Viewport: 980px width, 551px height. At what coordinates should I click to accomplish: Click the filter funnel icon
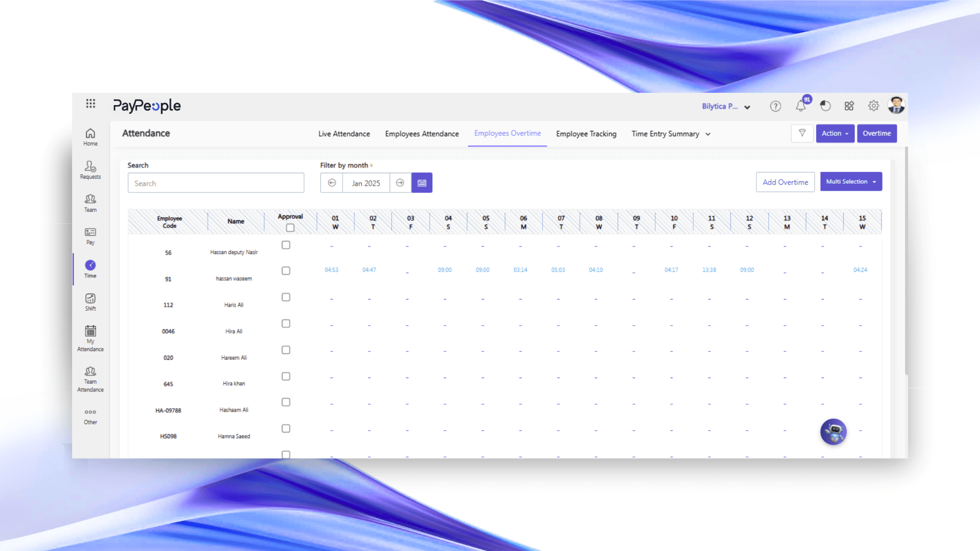click(802, 133)
